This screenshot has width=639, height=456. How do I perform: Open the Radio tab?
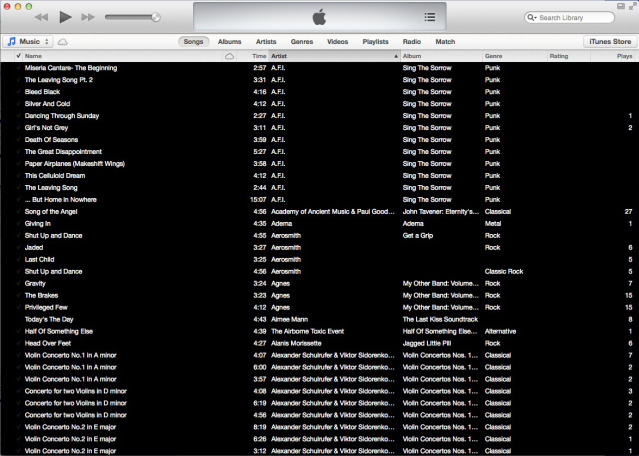(412, 42)
